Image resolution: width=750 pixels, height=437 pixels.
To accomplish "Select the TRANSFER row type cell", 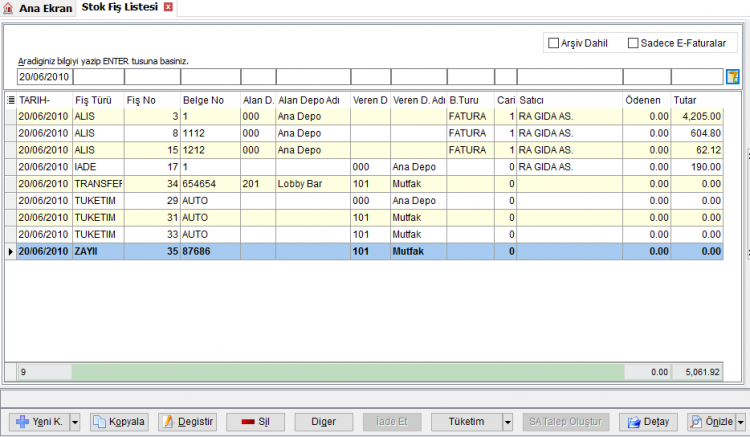I will (x=99, y=184).
